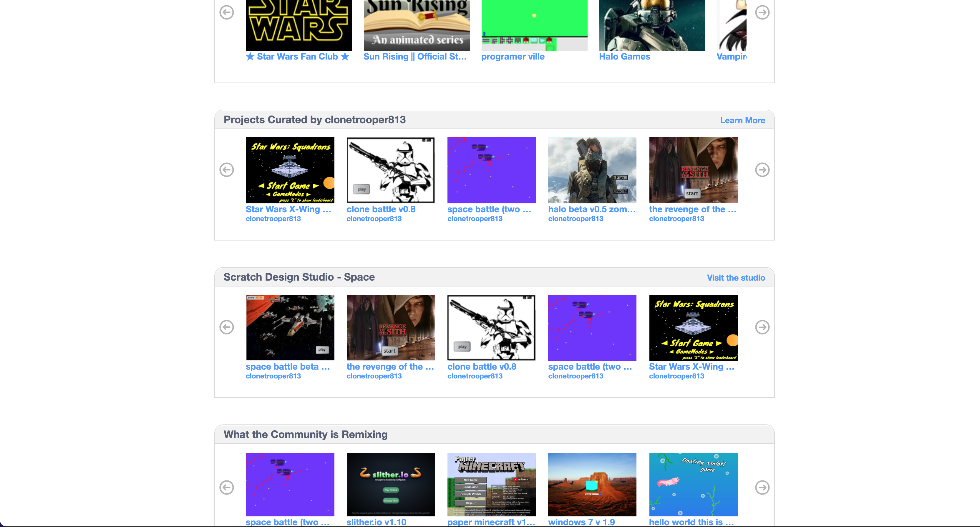Open the slither.io v1.10 project

pos(376,522)
